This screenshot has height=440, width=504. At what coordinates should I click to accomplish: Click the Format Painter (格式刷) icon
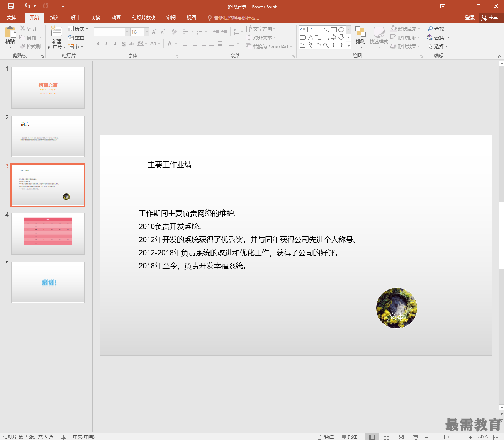coord(23,46)
